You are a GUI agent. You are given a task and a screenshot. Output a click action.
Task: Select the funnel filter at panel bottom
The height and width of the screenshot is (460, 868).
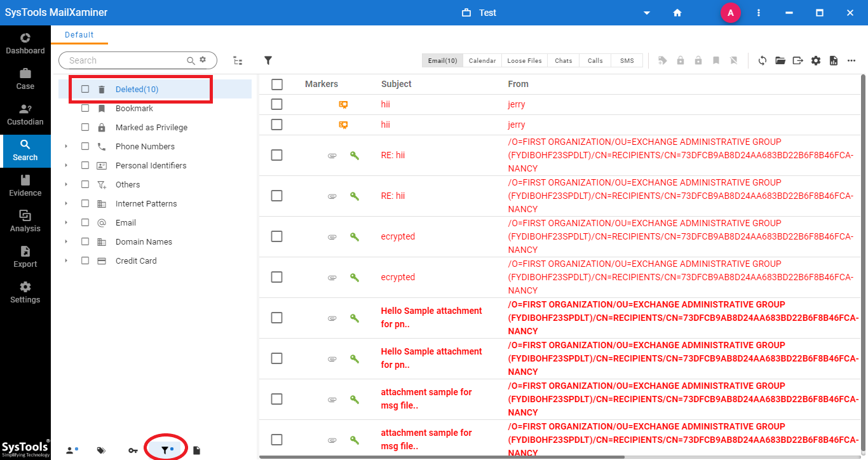tap(166, 449)
